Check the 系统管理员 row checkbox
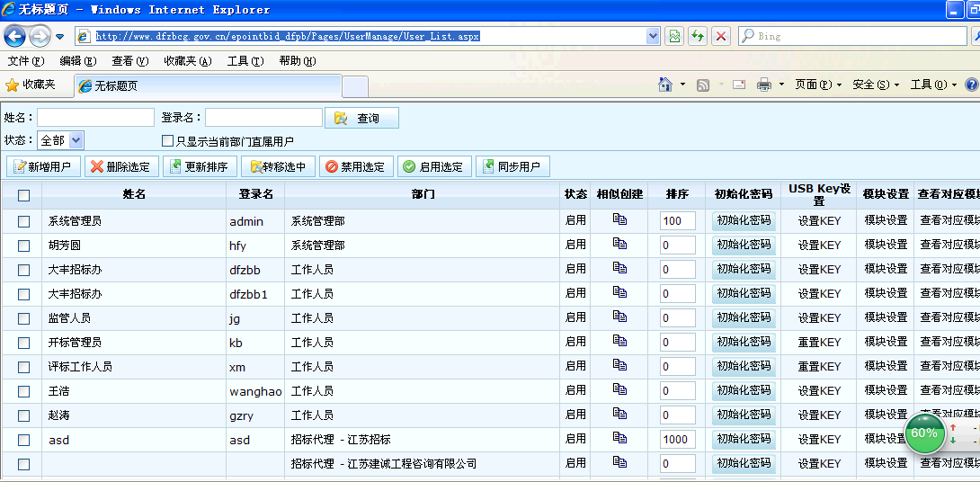This screenshot has height=482, width=980. 23,221
